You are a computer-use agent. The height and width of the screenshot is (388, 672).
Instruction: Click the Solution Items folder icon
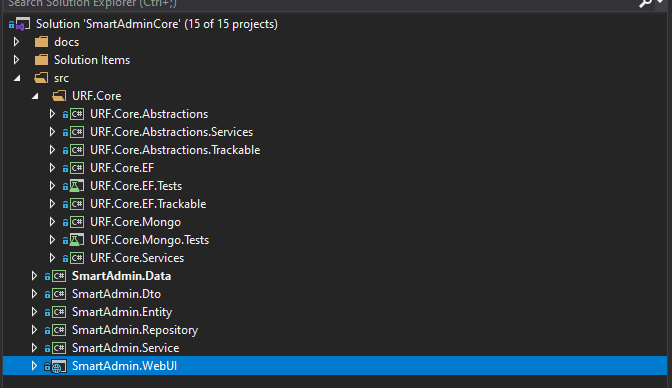click(x=41, y=60)
